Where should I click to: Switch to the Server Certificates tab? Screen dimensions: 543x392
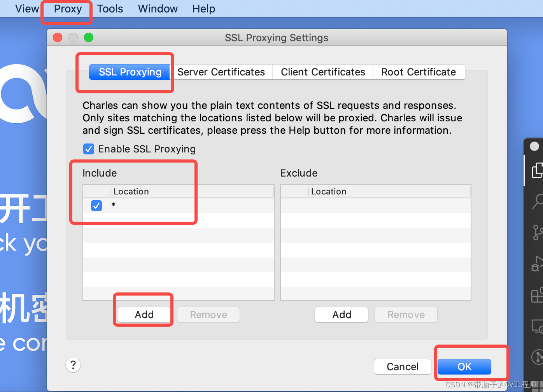221,72
